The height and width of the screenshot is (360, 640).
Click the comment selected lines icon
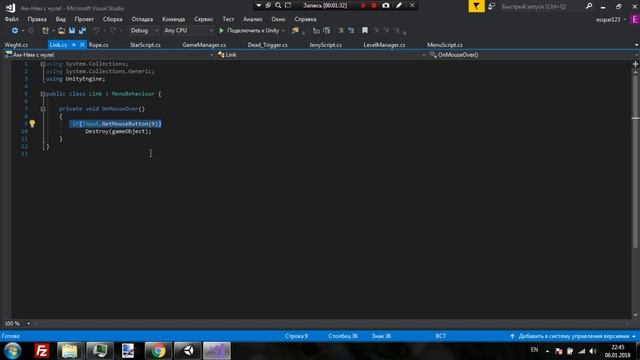340,31
